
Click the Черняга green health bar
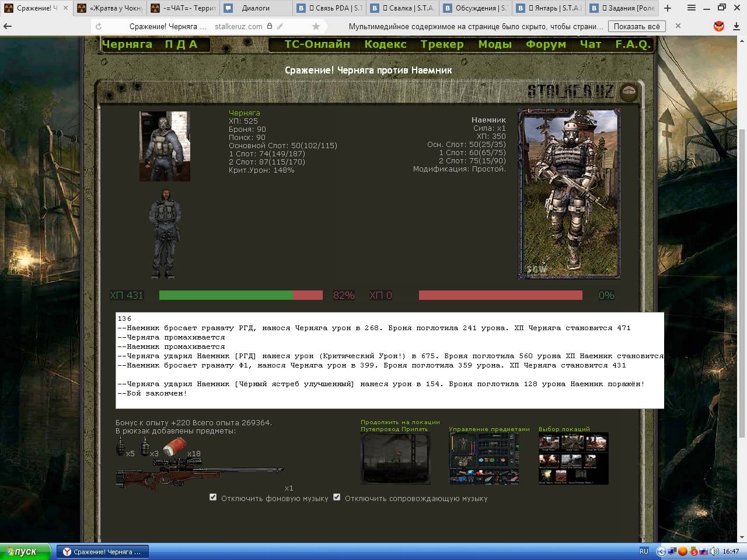tap(226, 295)
